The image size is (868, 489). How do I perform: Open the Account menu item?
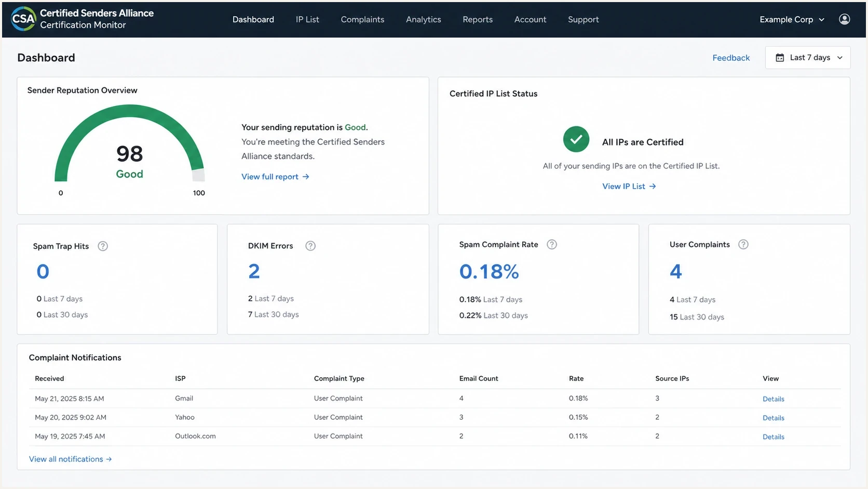point(530,19)
